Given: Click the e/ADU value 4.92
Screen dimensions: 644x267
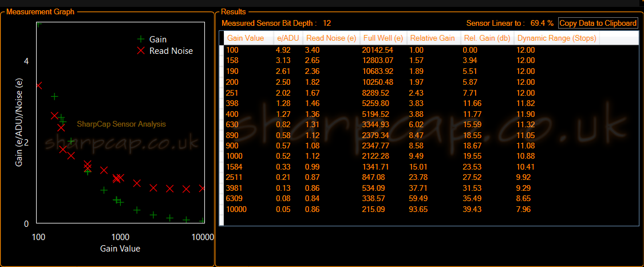Looking at the screenshot, I should point(282,50).
